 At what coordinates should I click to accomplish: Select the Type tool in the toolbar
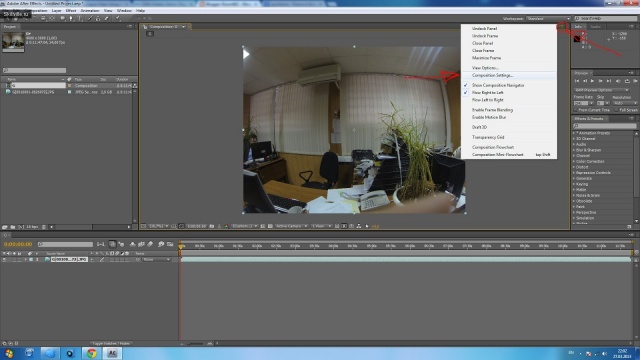point(80,18)
